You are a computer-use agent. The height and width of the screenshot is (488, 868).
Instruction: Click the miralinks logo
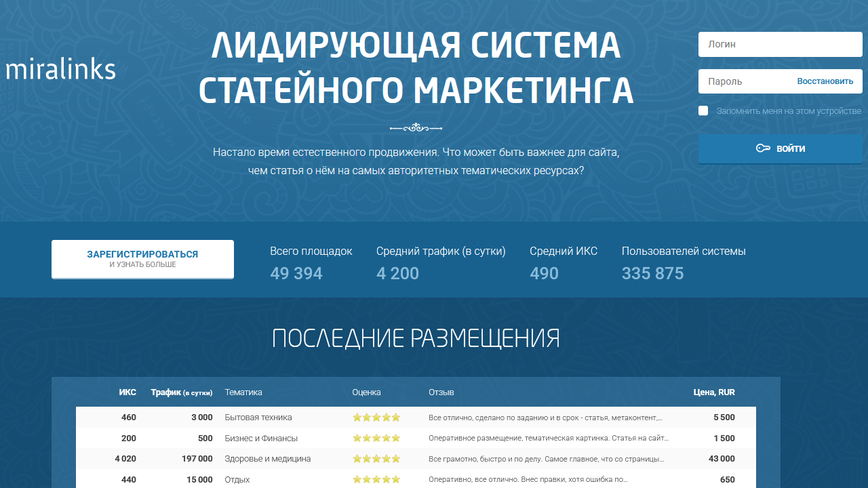click(61, 69)
